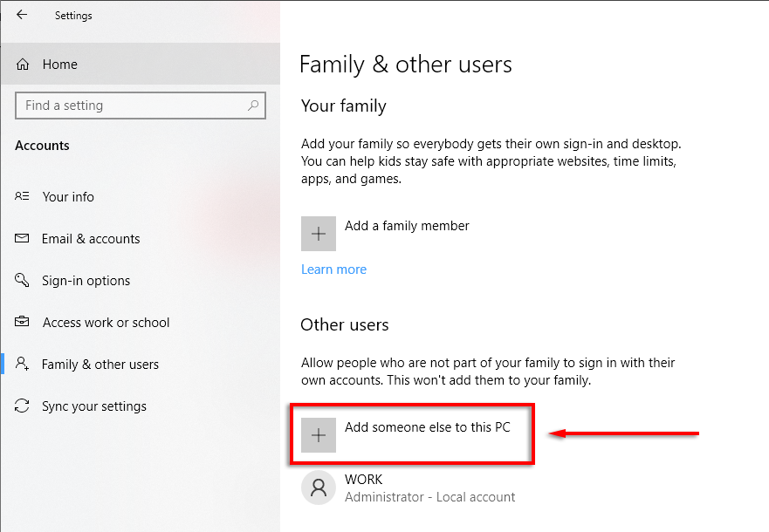Viewport: 769px width, 532px height.
Task: Open the Learn more link
Action: [333, 269]
